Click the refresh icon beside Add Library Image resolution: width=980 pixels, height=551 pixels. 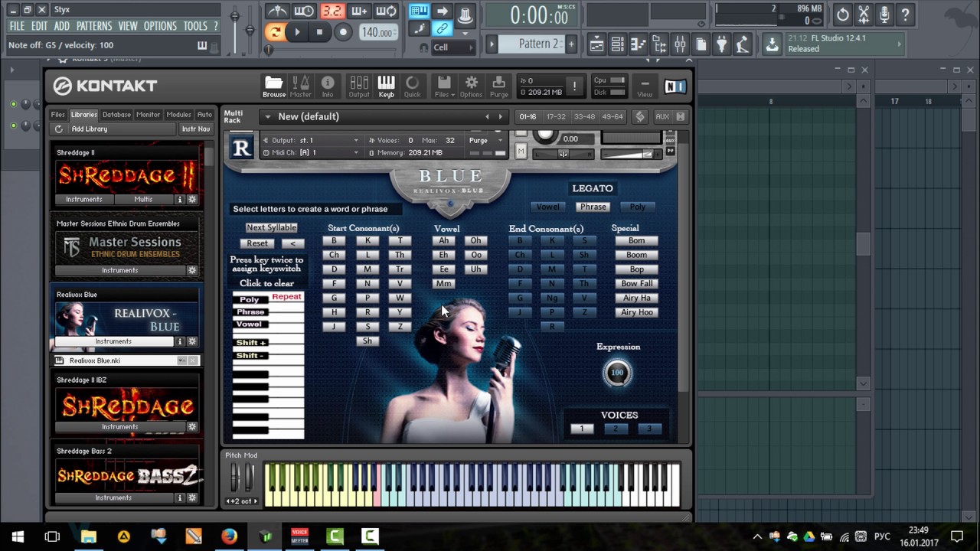(59, 129)
